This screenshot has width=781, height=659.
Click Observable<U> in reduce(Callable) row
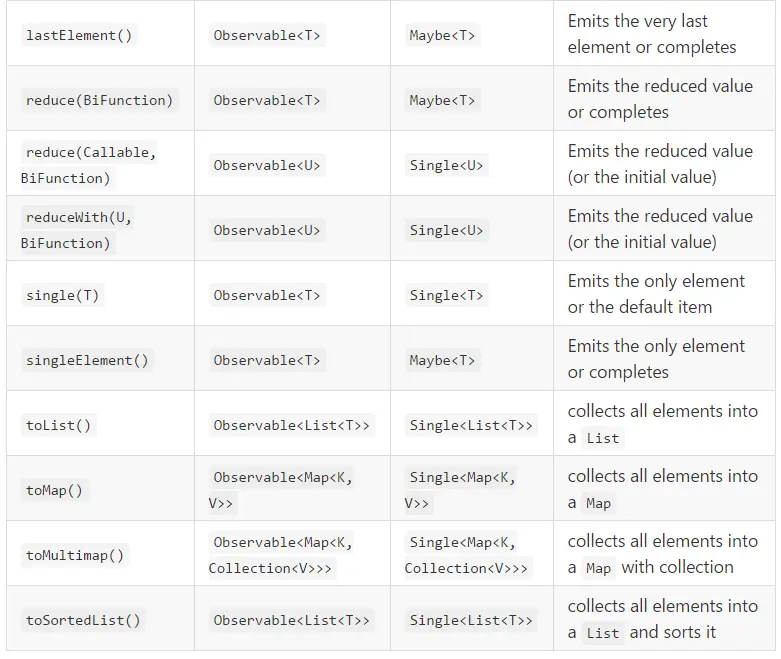click(x=267, y=165)
